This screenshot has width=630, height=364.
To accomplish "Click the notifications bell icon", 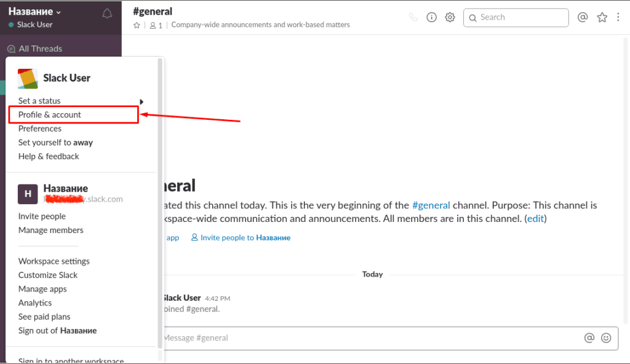I will click(107, 14).
